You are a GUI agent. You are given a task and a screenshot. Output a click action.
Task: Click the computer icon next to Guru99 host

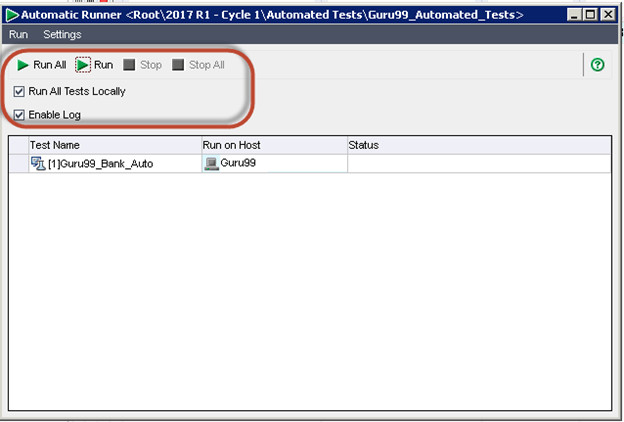pyautogui.click(x=211, y=163)
